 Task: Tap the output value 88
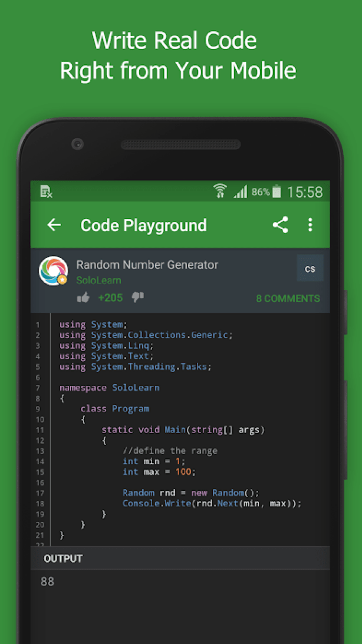click(47, 582)
